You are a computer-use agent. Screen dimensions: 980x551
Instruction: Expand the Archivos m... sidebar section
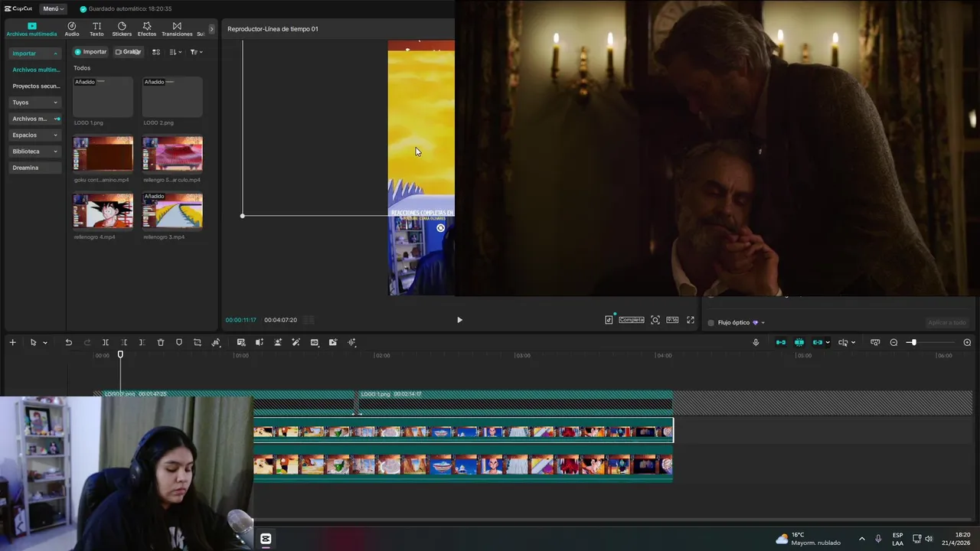[x=34, y=119]
